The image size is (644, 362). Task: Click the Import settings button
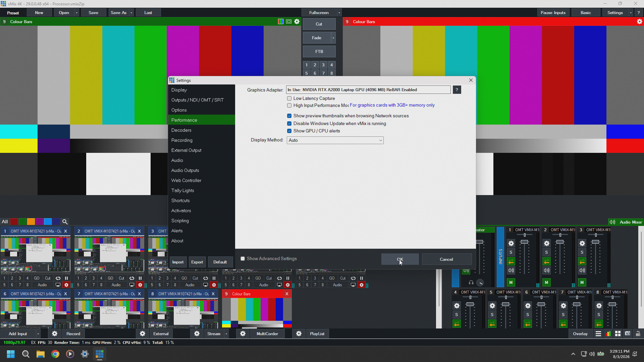point(178,262)
